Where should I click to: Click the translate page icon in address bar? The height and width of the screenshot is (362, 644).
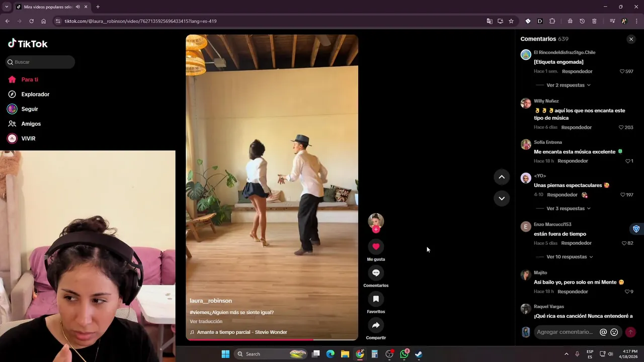(490, 21)
